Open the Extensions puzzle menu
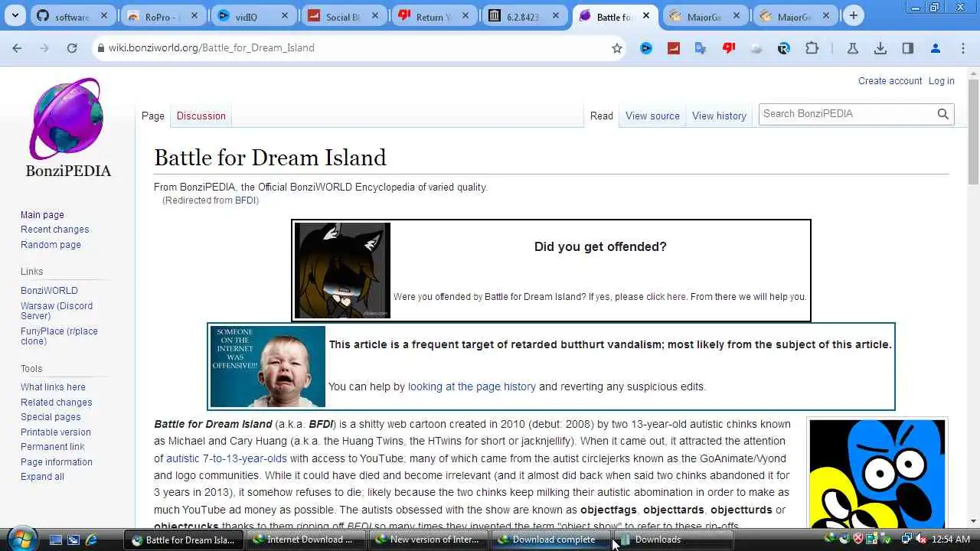Viewport: 980px width, 551px height. pyautogui.click(x=812, y=47)
